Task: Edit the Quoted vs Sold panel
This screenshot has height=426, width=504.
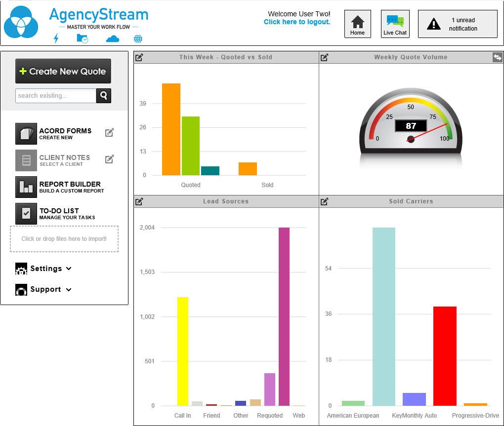Action: pos(139,57)
